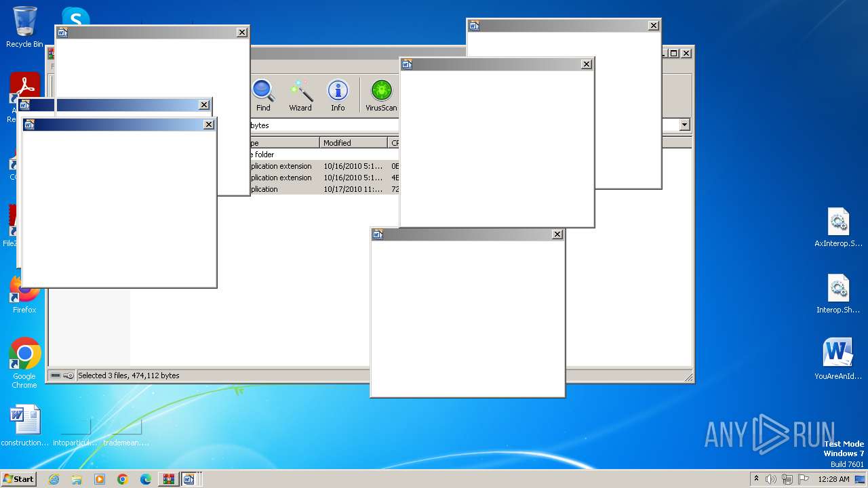Screen dimensions: 868x488
Task: Select the 'intoparticul...' desktop file
Action: [75, 434]
